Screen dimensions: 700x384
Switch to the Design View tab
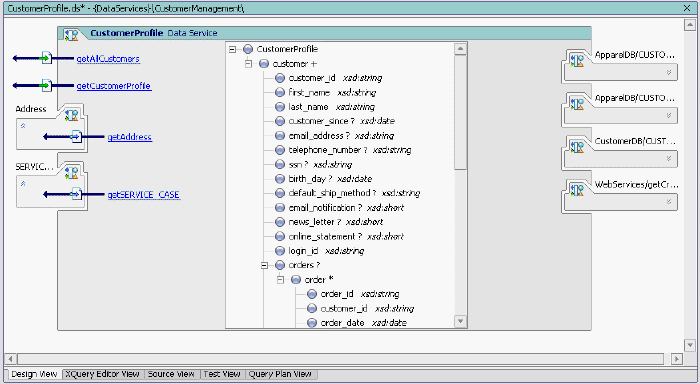pyautogui.click(x=34, y=374)
